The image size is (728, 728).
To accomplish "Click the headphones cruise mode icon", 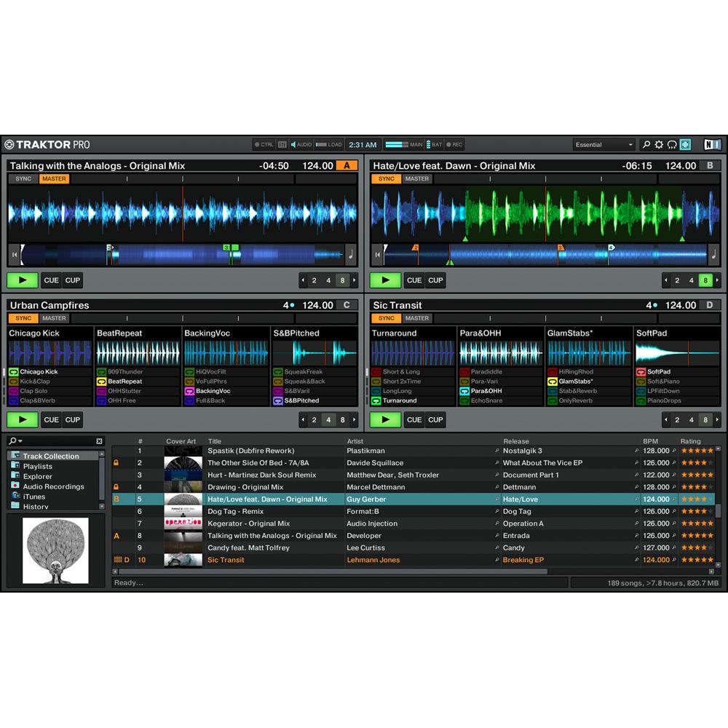I will pos(671,144).
